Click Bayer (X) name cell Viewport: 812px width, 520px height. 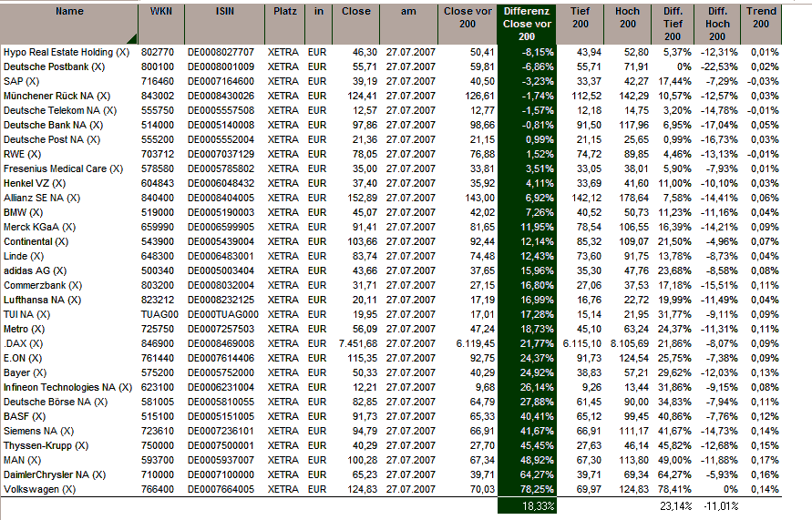[x=25, y=372]
